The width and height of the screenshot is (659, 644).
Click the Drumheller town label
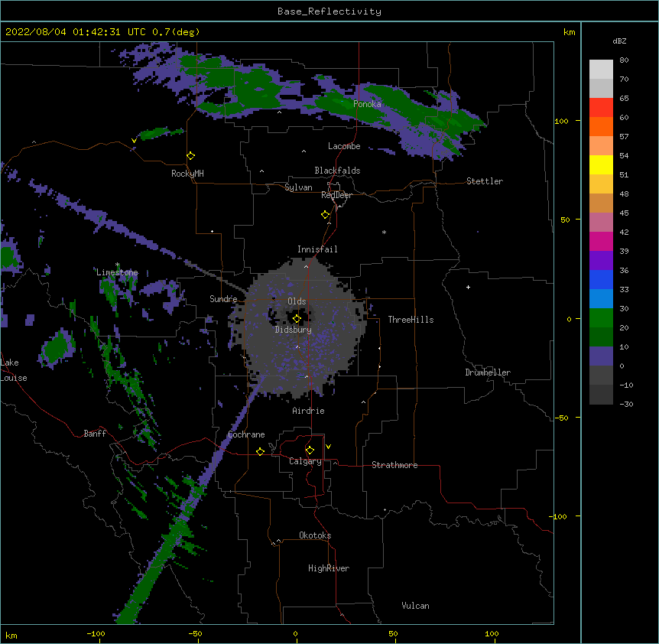488,372
